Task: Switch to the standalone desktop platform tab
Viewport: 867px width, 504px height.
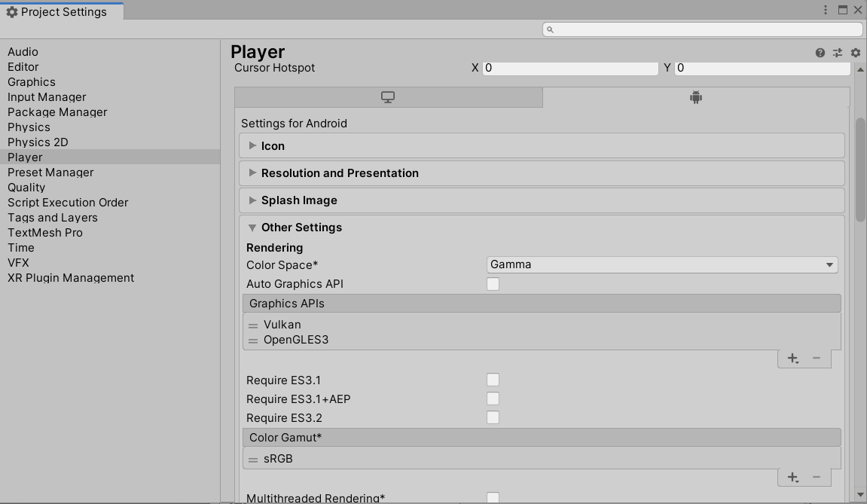Action: (388, 96)
